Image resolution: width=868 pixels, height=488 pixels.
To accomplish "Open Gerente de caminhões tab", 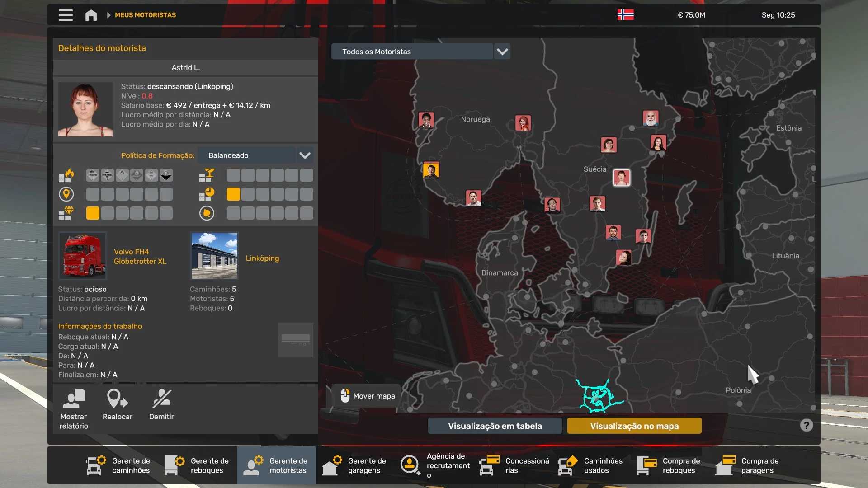I will 119,465.
